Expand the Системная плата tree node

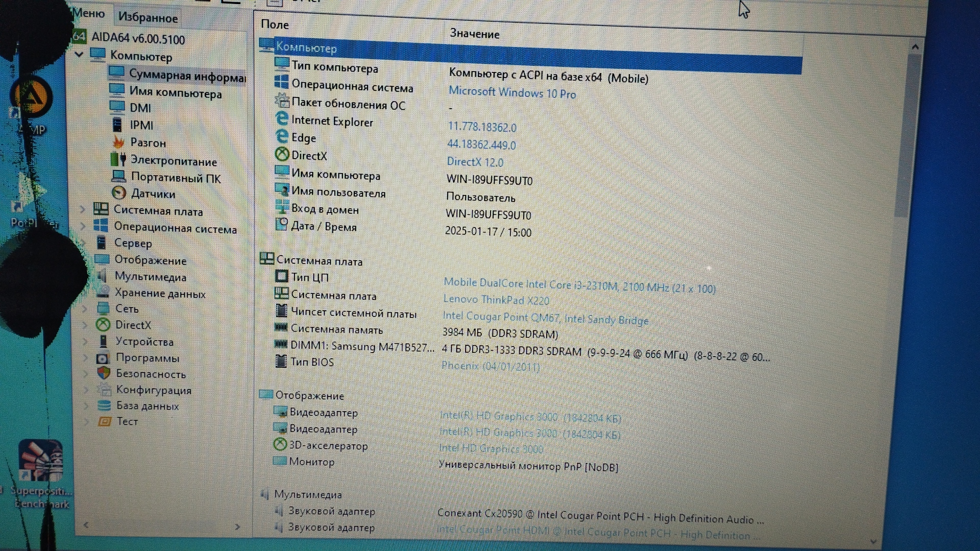coord(83,209)
